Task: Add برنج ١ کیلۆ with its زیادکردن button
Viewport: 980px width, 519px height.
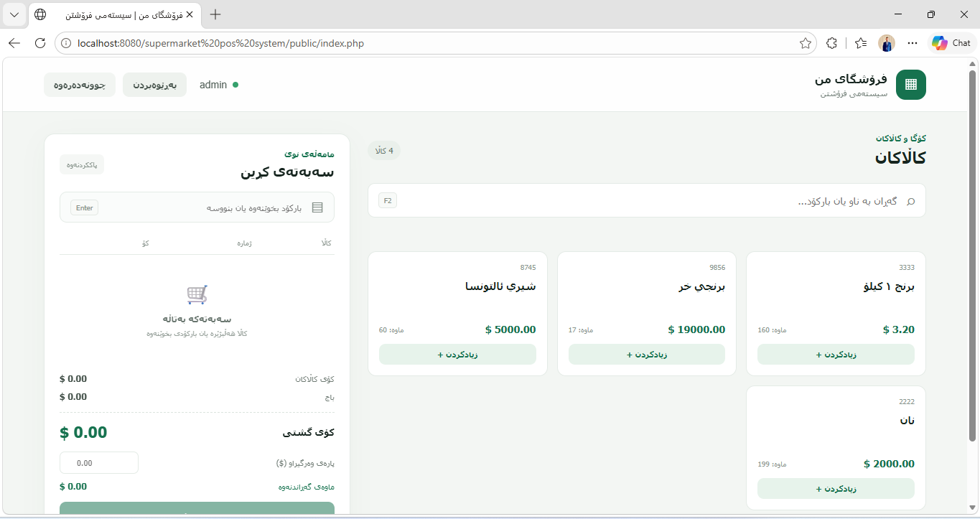Action: (x=836, y=355)
